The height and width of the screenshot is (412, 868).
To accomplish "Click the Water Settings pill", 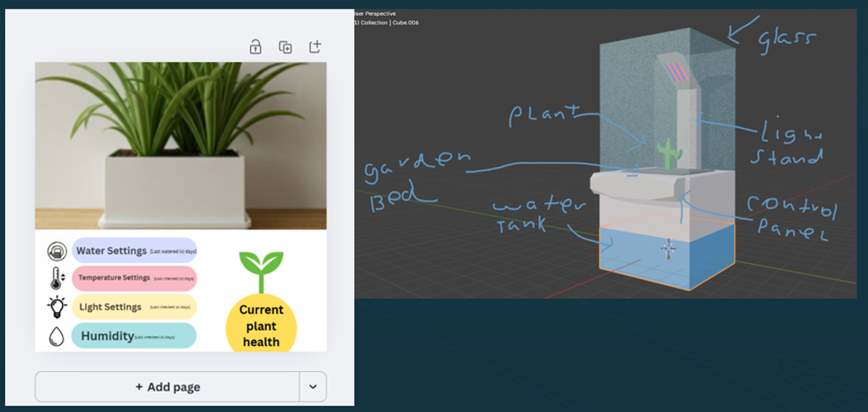I will 135,251.
